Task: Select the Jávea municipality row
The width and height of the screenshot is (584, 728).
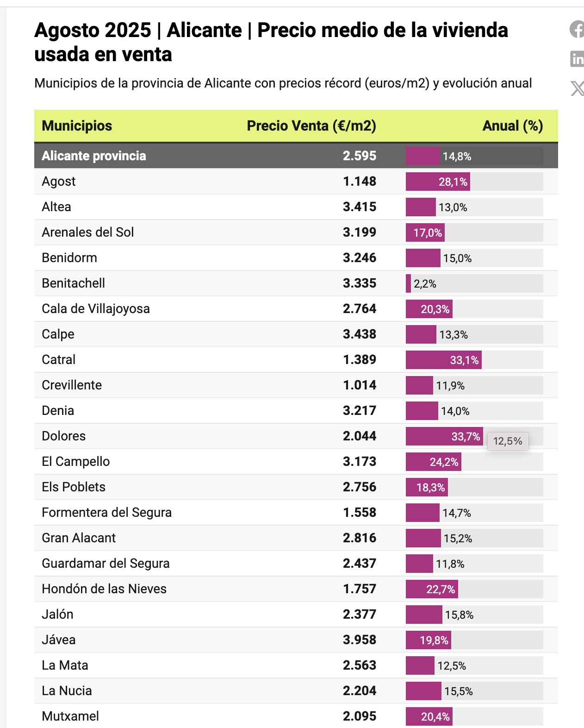Action: [296, 640]
